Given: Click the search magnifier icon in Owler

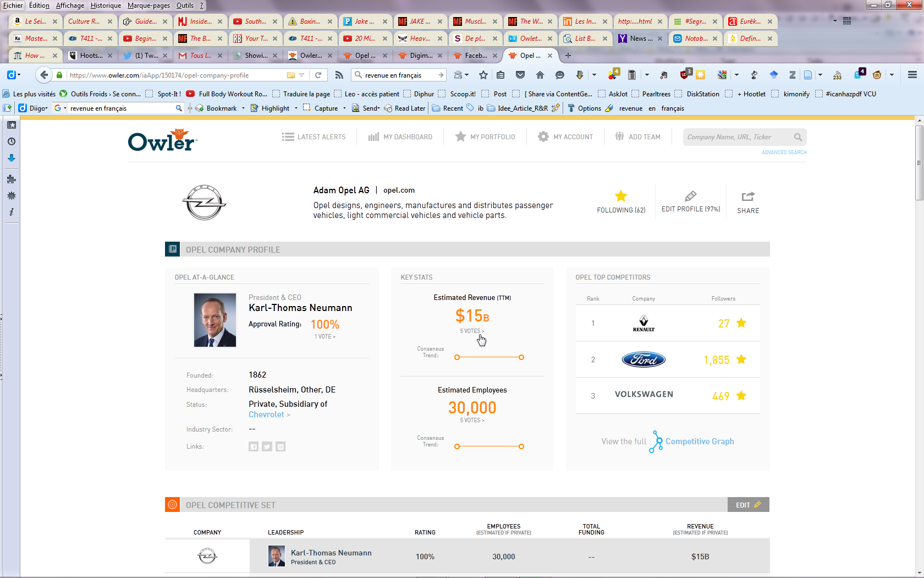Looking at the screenshot, I should pos(798,137).
